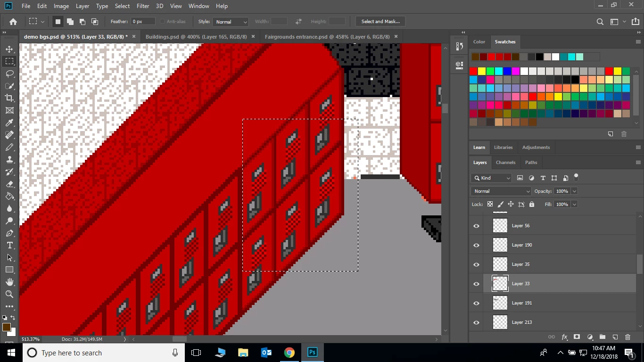Toggle lock transparent pixels
The height and width of the screenshot is (362, 644).
point(490,204)
